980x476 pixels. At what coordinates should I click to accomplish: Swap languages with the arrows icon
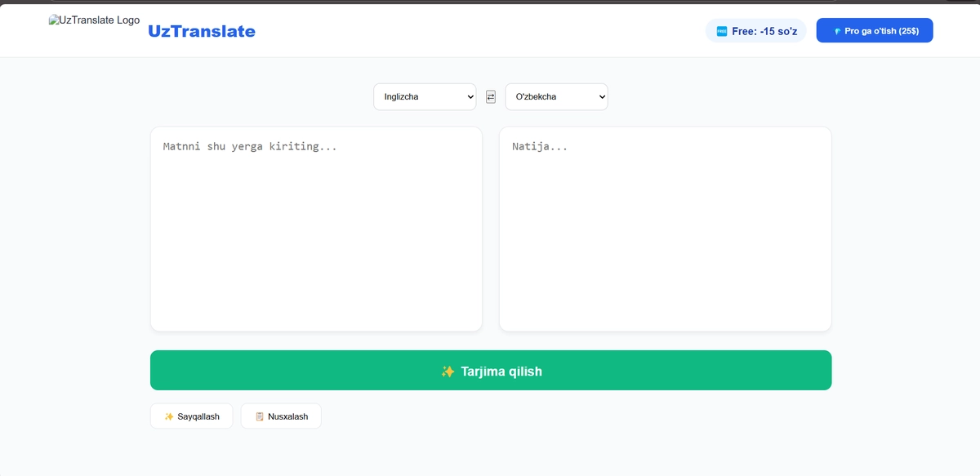(491, 96)
